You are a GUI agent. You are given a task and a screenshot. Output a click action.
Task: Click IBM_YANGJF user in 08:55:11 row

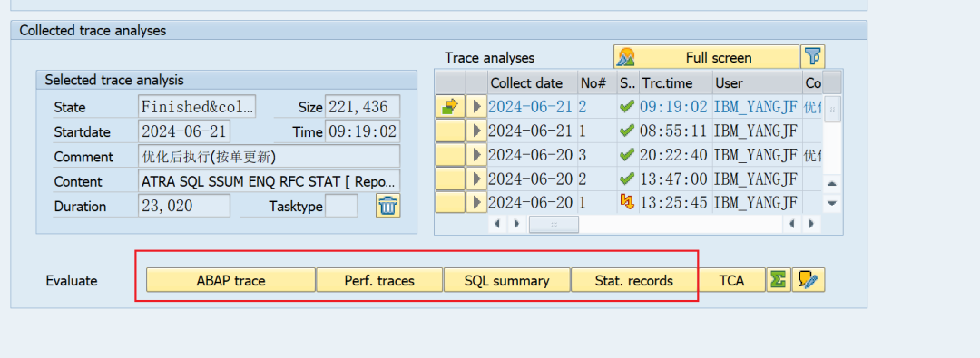click(x=758, y=131)
